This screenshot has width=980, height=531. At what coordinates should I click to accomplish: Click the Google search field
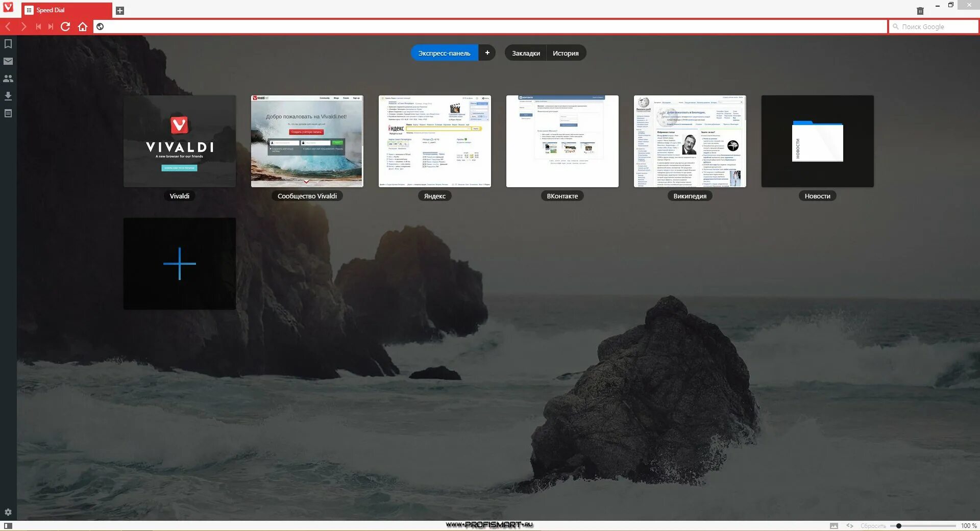pos(934,27)
